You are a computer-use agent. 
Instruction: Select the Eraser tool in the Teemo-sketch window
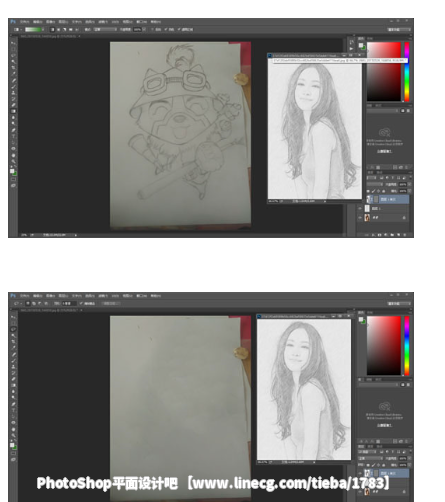click(13, 105)
